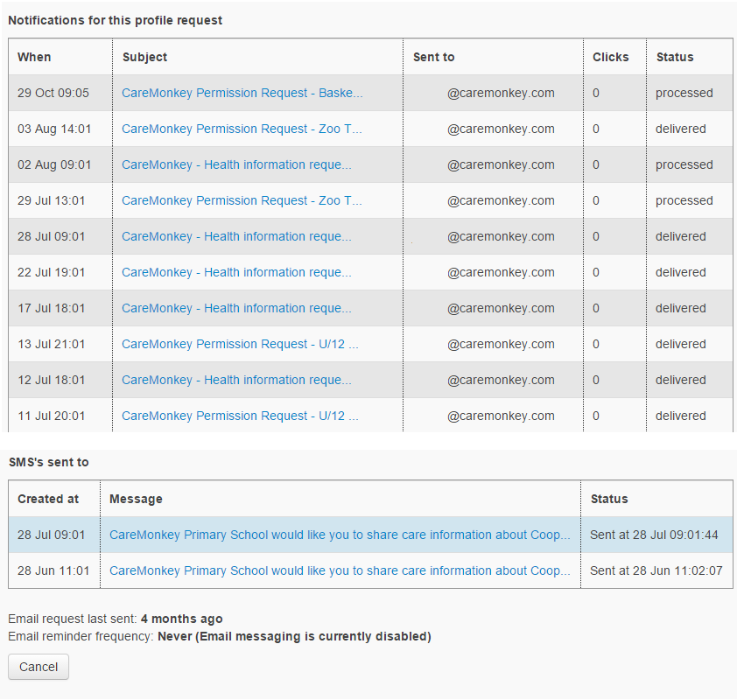Open the SMS message created 28 Jun 11:01
The width and height of the screenshot is (737, 700).
click(340, 570)
